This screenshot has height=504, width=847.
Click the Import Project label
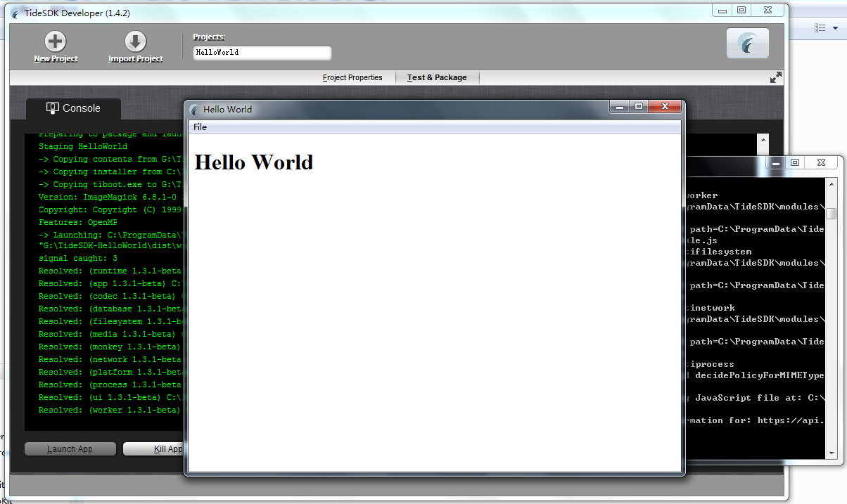coord(136,59)
